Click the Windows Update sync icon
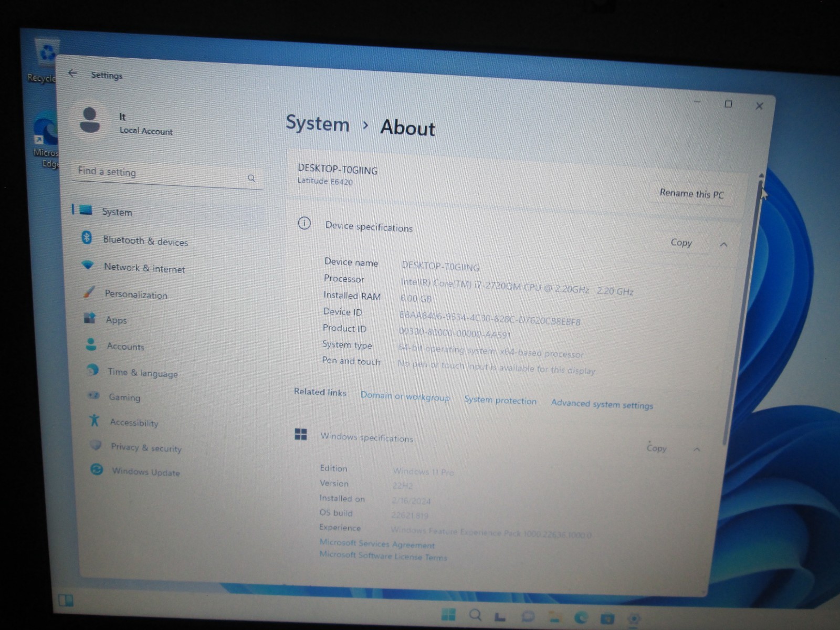The height and width of the screenshot is (630, 840). [97, 469]
